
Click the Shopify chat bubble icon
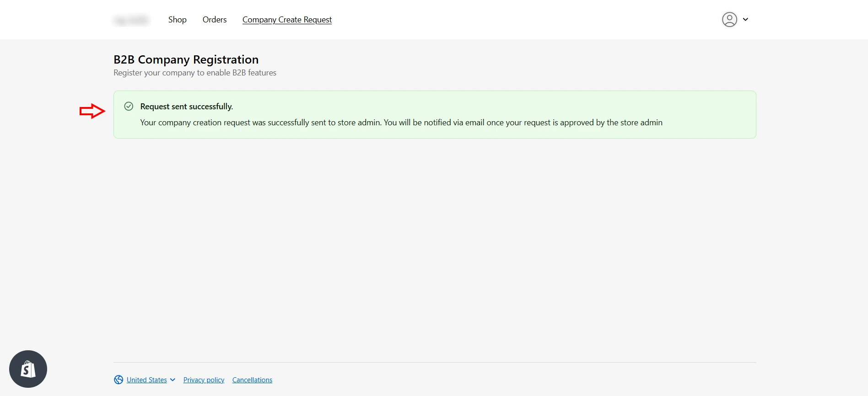[28, 369]
